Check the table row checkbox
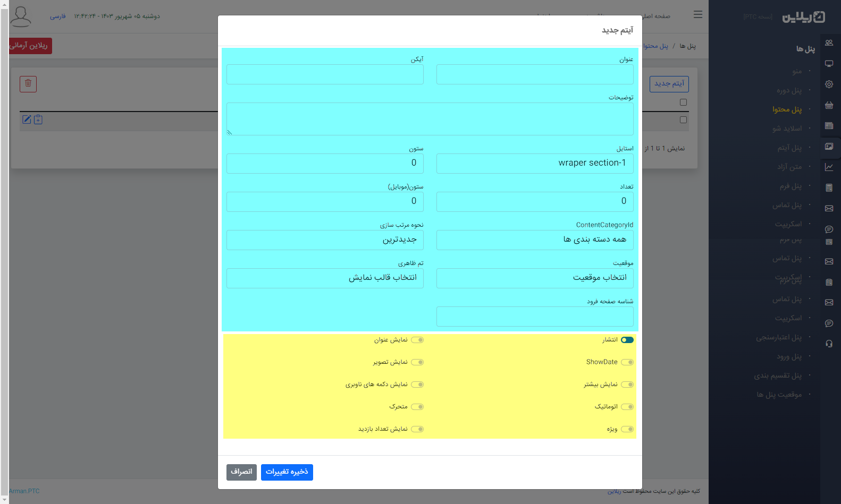 683,120
